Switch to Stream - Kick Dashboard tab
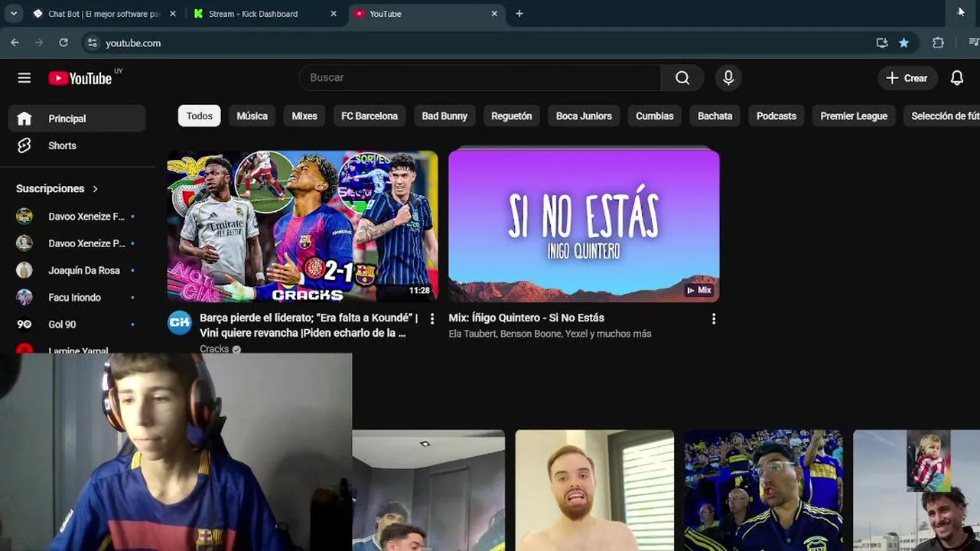 coord(265,14)
